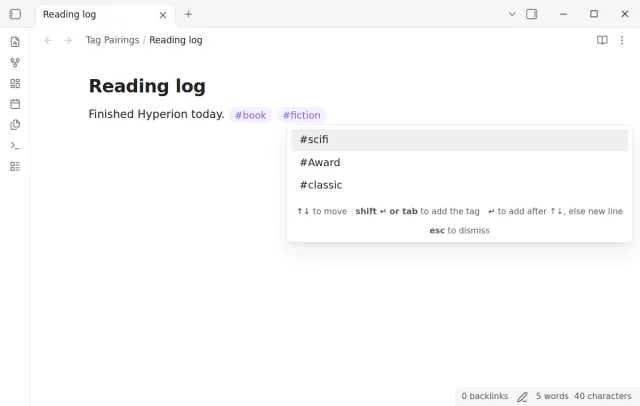This screenshot has width=640, height=406.
Task: Click the #book tag
Action: click(x=251, y=115)
